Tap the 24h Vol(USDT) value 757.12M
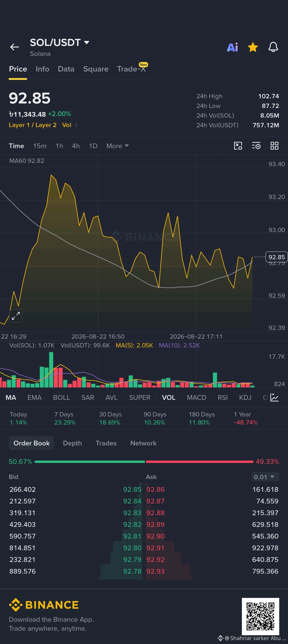The height and width of the screenshot is (644, 288). 266,125
